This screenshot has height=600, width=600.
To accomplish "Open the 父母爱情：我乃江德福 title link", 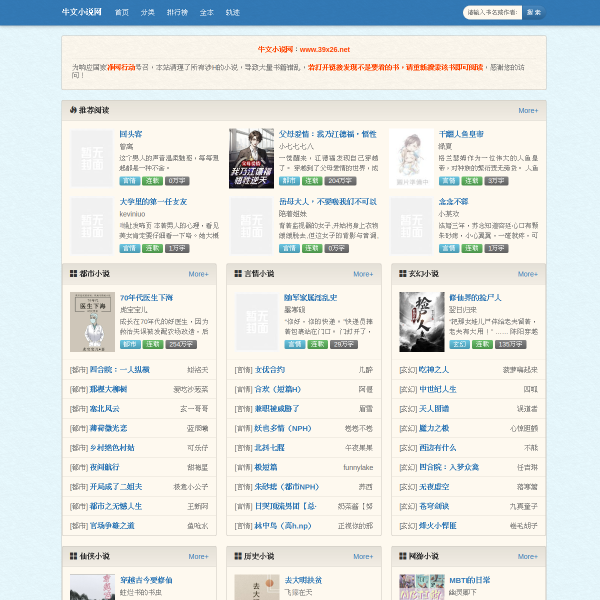I will [328, 134].
